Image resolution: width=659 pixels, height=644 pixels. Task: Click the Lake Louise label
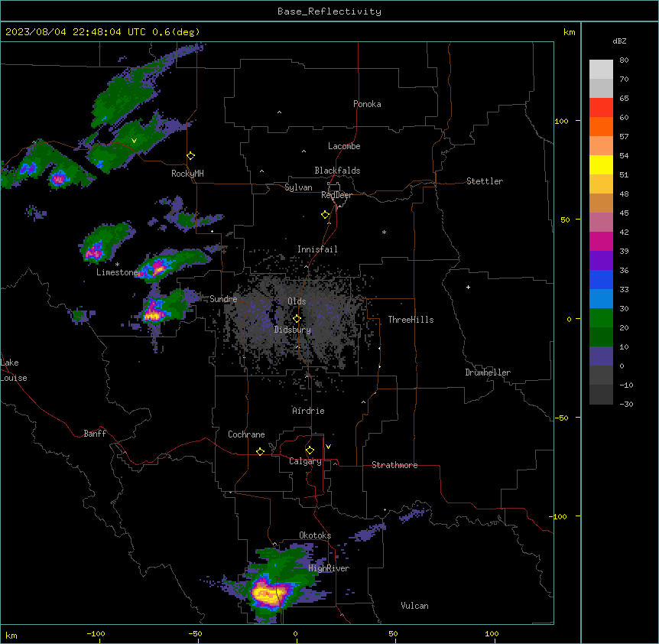tap(12, 370)
